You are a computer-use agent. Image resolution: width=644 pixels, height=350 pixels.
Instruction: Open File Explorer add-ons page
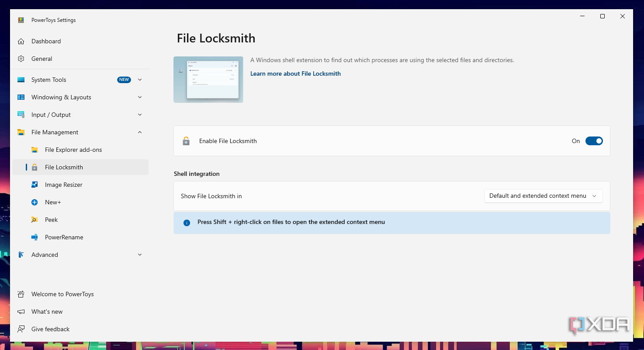point(80,150)
